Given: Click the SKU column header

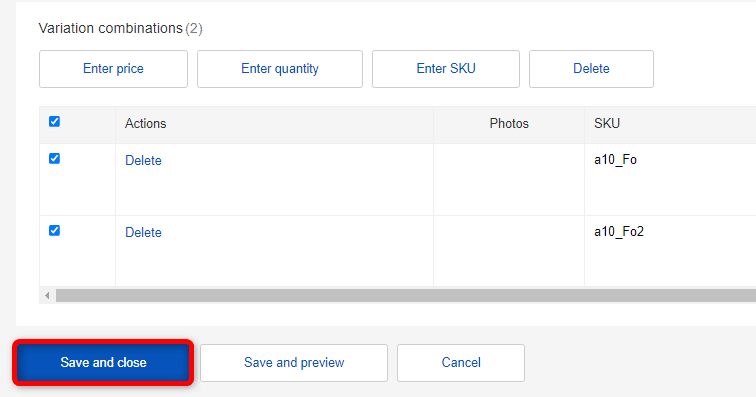Looking at the screenshot, I should point(607,123).
